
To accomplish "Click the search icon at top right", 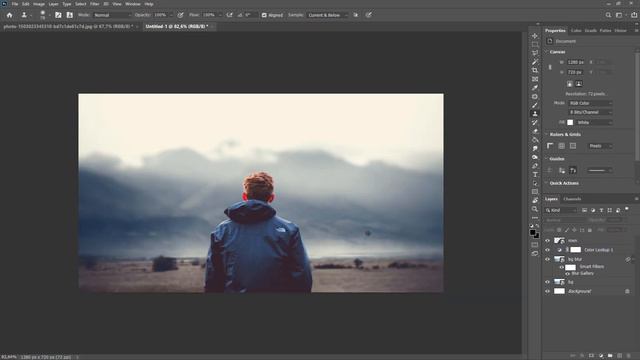I will tap(608, 15).
